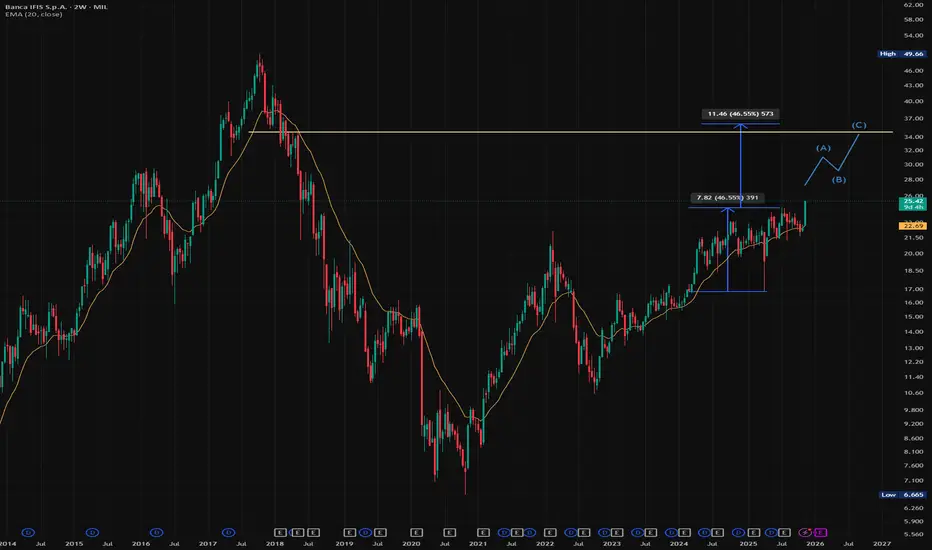Select the first earnings marker of 2018

tap(280, 532)
